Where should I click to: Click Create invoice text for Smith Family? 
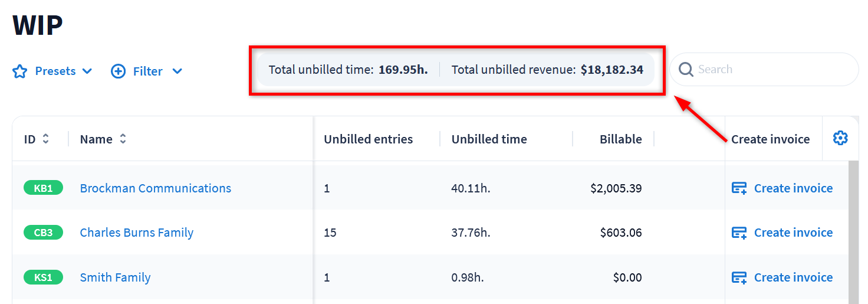[x=793, y=277]
